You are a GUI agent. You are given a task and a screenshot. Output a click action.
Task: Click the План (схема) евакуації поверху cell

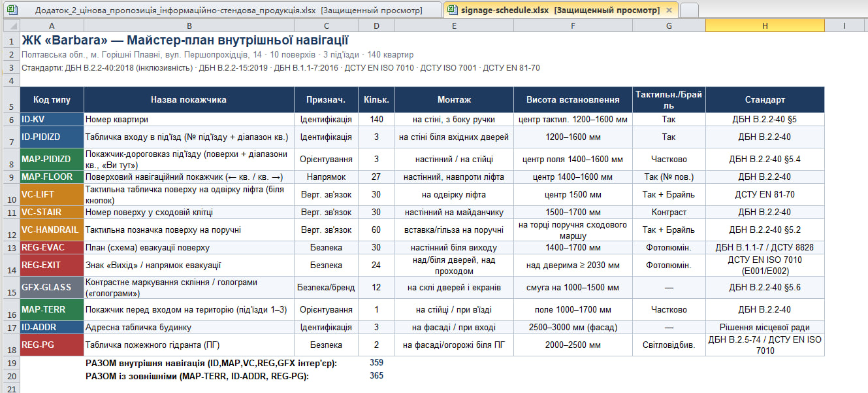[189, 248]
